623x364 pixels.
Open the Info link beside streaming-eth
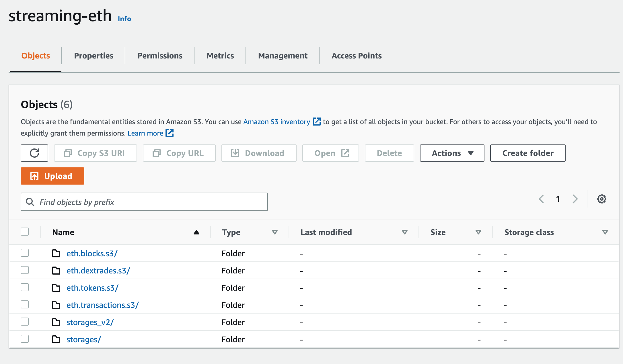point(124,19)
